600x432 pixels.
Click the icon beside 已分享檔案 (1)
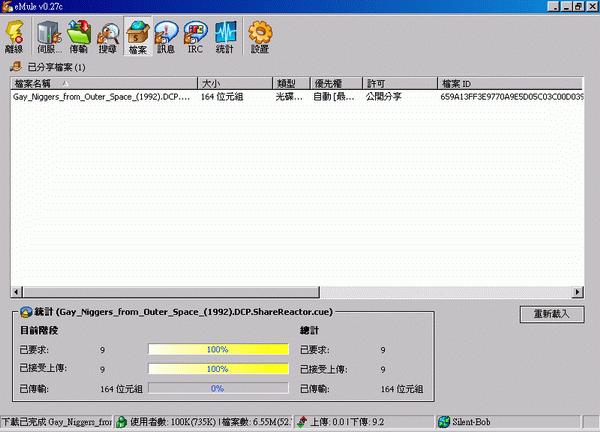(x=16, y=67)
